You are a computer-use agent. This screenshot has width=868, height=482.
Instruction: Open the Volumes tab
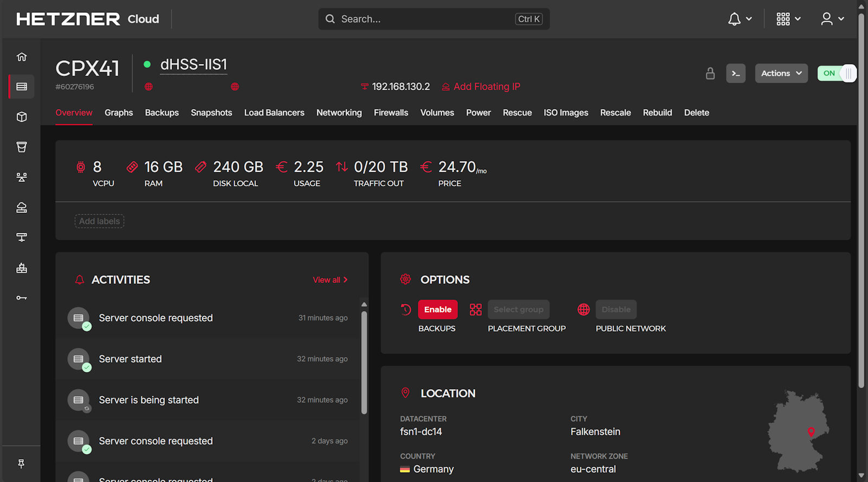point(437,112)
